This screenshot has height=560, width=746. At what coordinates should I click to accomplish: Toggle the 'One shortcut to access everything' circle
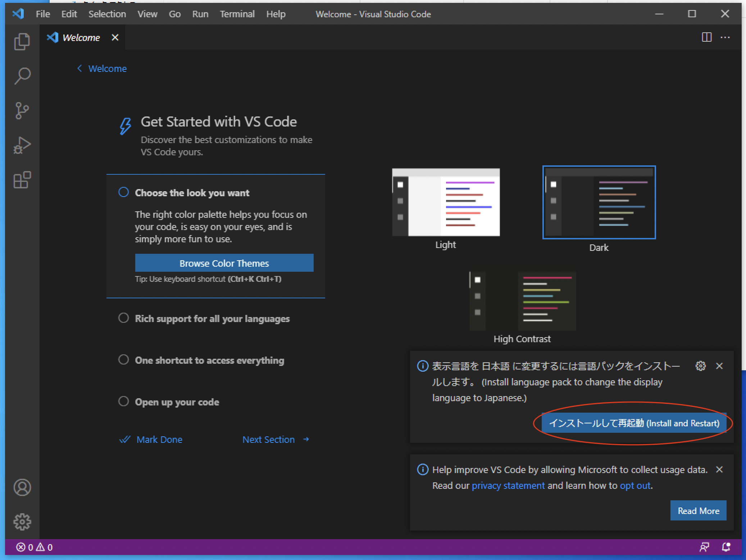tap(123, 359)
